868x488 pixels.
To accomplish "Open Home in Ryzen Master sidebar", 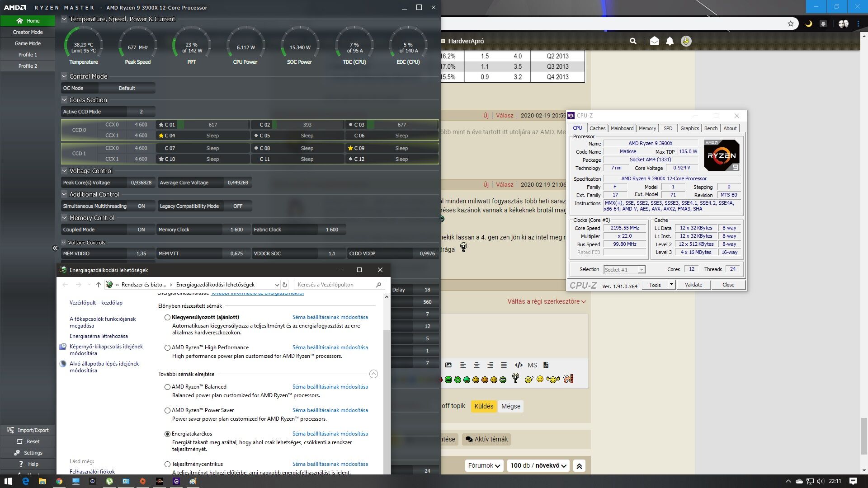I will [x=28, y=21].
